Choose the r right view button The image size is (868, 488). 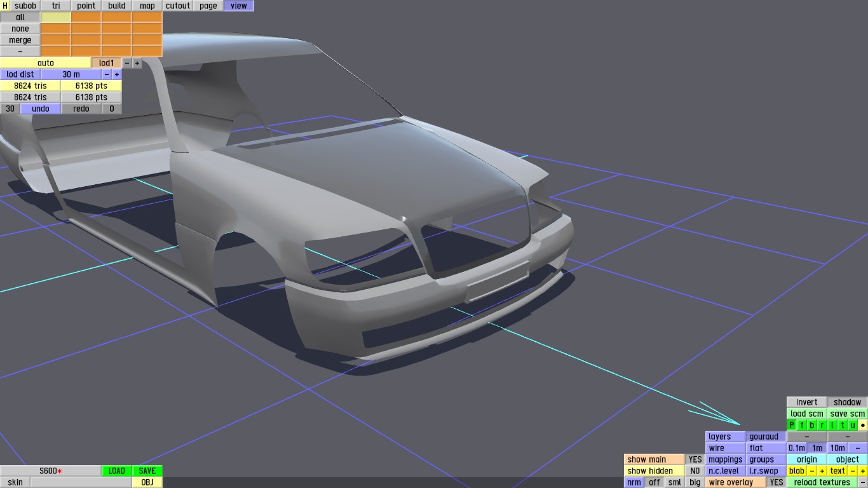[822, 425]
